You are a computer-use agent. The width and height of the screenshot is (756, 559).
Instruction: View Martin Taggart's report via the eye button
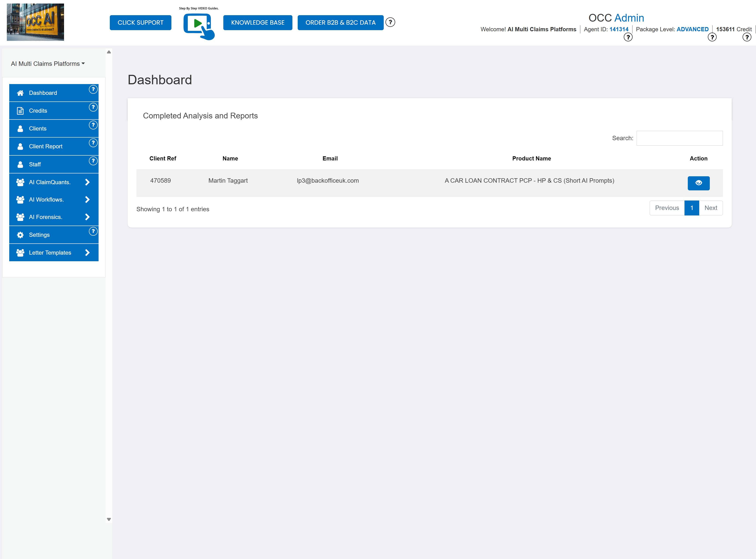(699, 183)
